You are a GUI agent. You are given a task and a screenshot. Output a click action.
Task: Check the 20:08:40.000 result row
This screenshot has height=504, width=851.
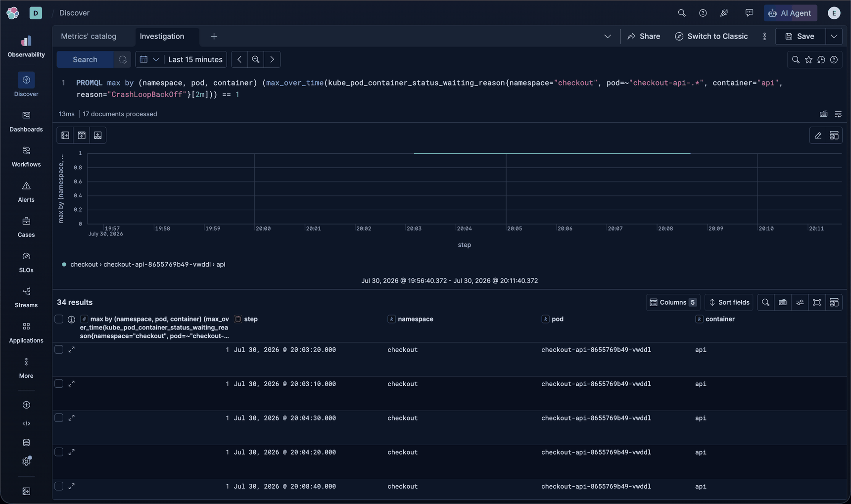click(x=59, y=486)
